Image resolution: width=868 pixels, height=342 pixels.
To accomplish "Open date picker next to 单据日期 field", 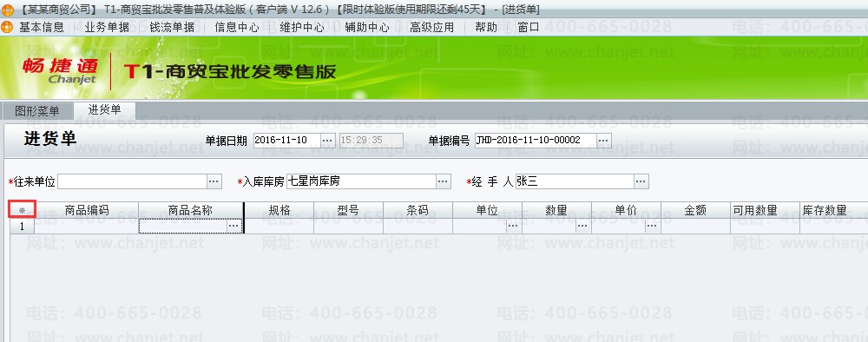I will click(x=328, y=140).
